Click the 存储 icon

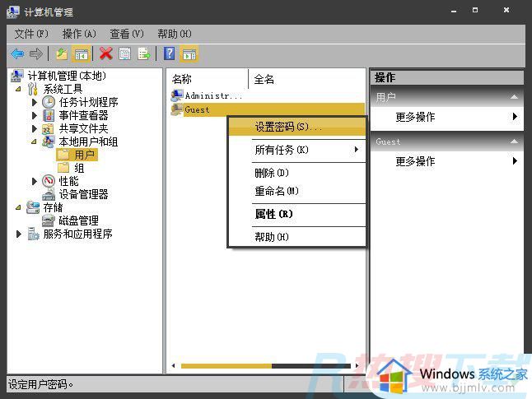pyautogui.click(x=33, y=207)
